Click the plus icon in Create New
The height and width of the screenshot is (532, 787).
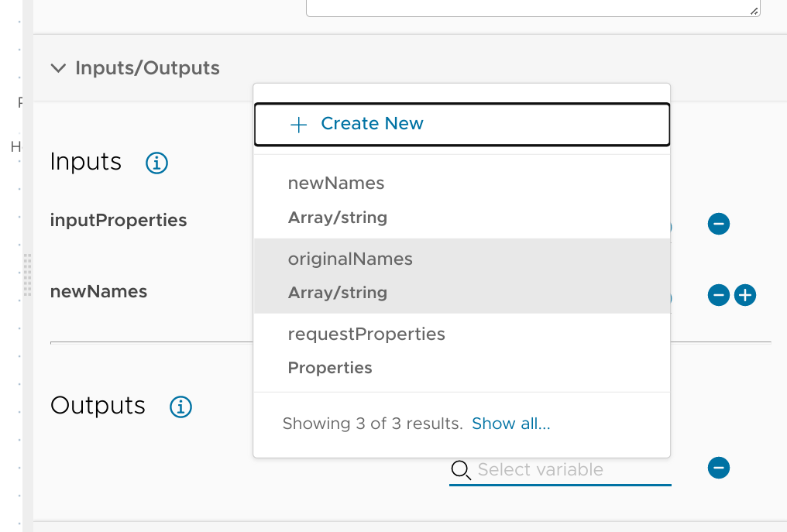[299, 125]
